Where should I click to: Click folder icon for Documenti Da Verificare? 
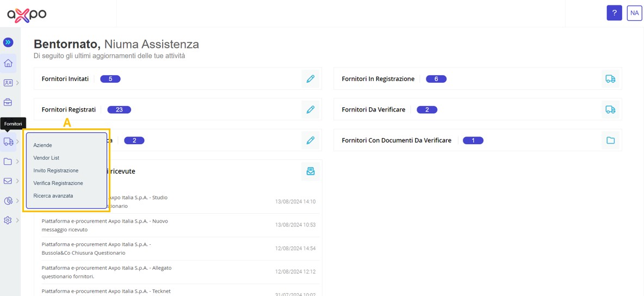(610, 140)
